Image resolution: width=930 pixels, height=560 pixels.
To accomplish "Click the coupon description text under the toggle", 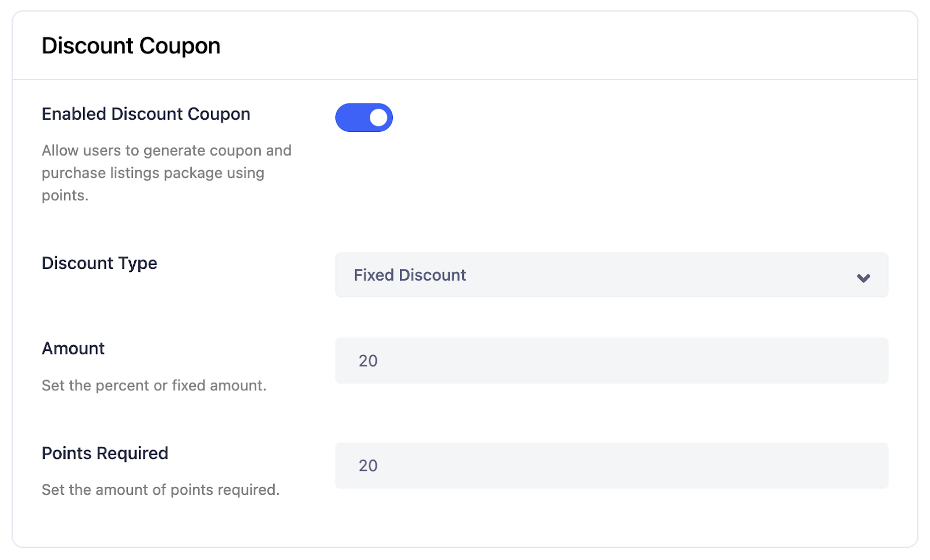I will coord(166,173).
